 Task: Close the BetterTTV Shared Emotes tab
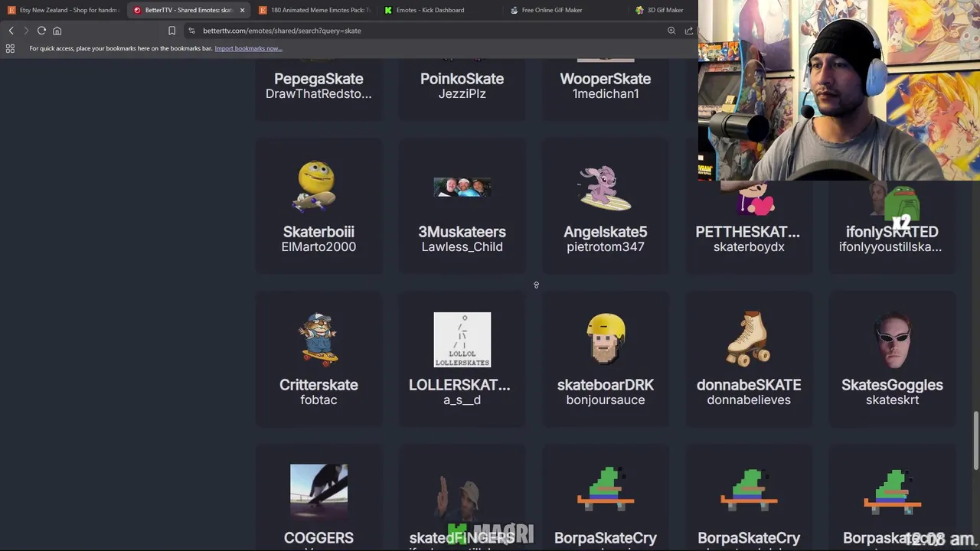[242, 10]
